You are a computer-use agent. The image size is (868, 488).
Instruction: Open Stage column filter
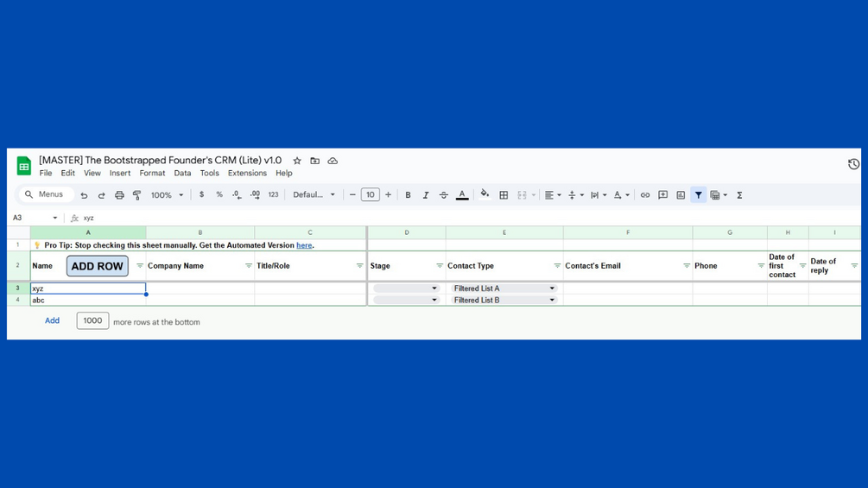(440, 266)
